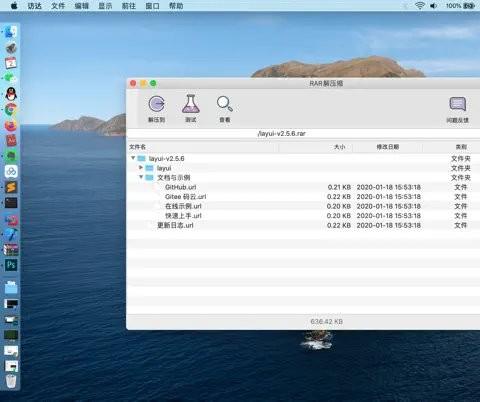Screen dimensions: 480x402
Task: Click the battery status icon
Action: click(x=469, y=6)
